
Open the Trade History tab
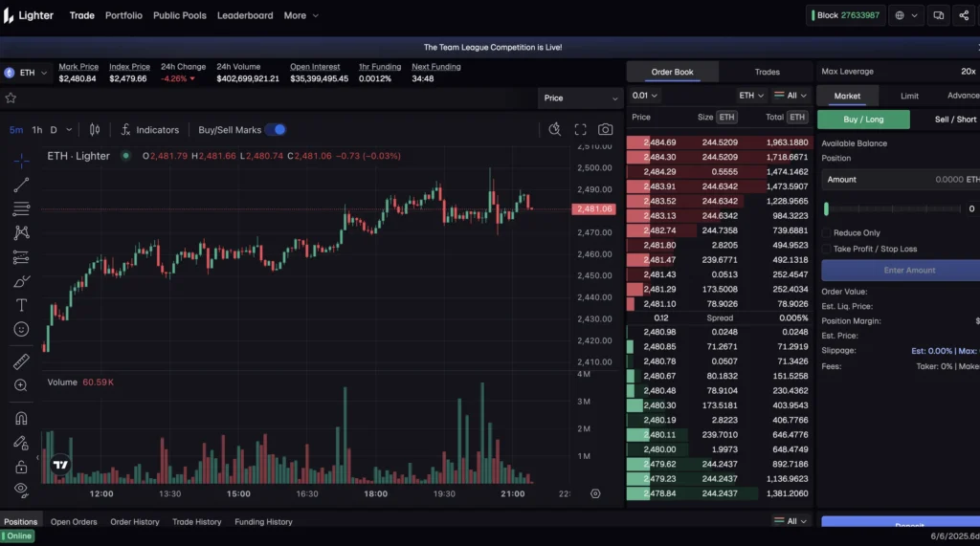pyautogui.click(x=197, y=522)
